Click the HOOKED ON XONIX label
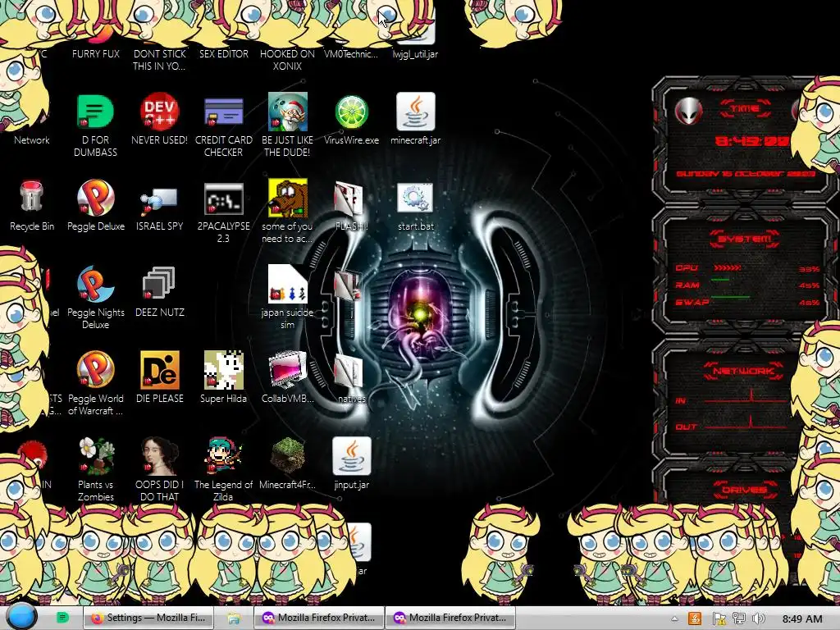Viewport: 840px width, 630px height. click(288, 60)
